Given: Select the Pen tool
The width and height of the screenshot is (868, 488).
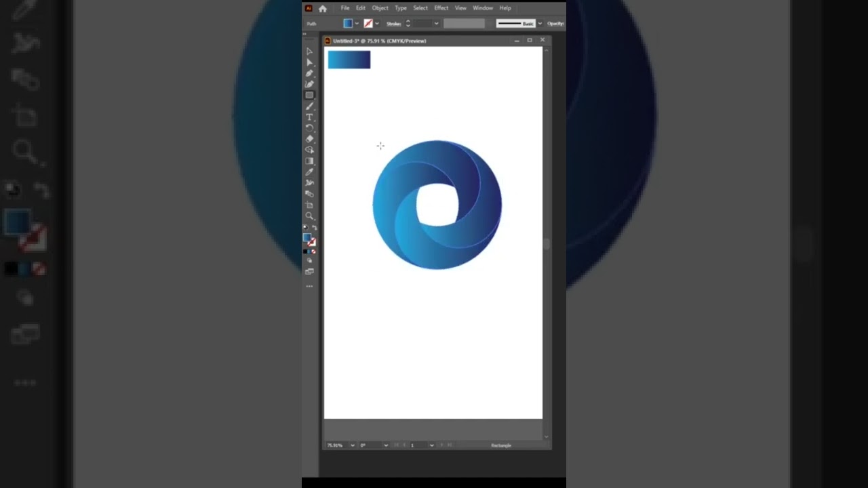Looking at the screenshot, I should (x=309, y=73).
